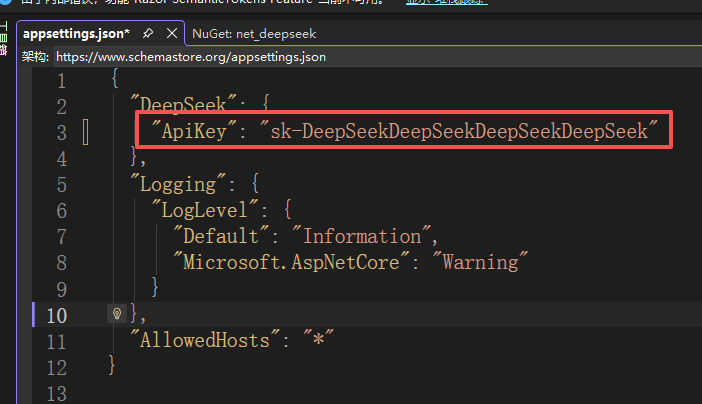Click the "ApiKey" property name
702x404 pixels.
tap(194, 131)
